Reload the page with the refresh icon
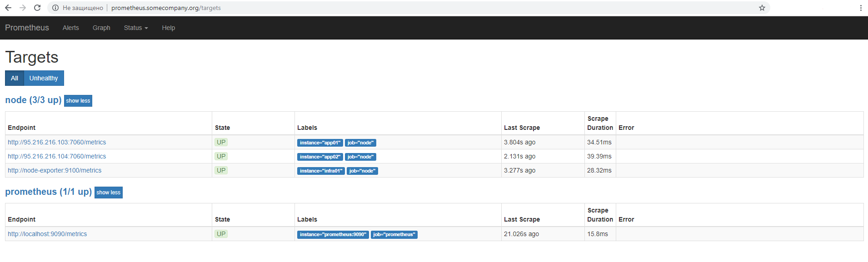This screenshot has height=262, width=868. coord(37,8)
